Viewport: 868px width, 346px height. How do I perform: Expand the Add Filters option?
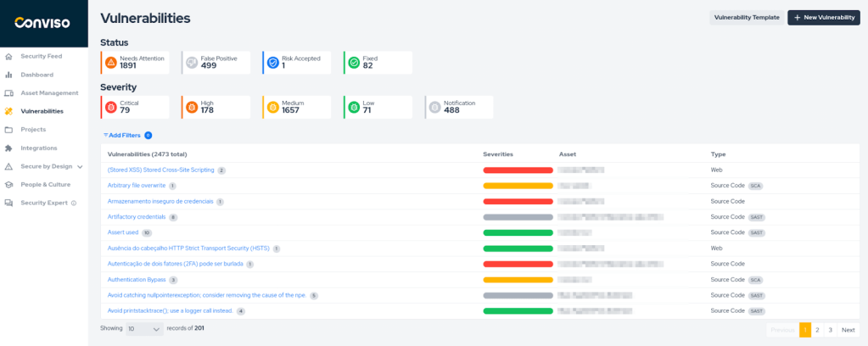(x=123, y=135)
